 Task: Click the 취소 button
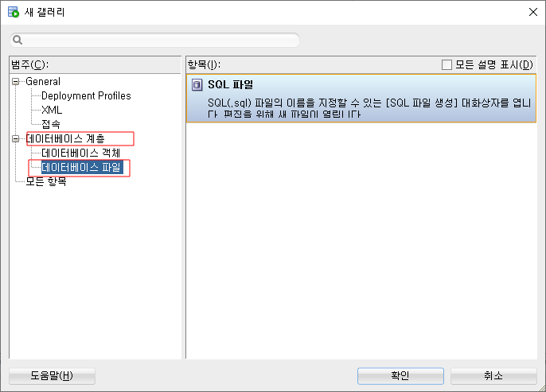(493, 376)
